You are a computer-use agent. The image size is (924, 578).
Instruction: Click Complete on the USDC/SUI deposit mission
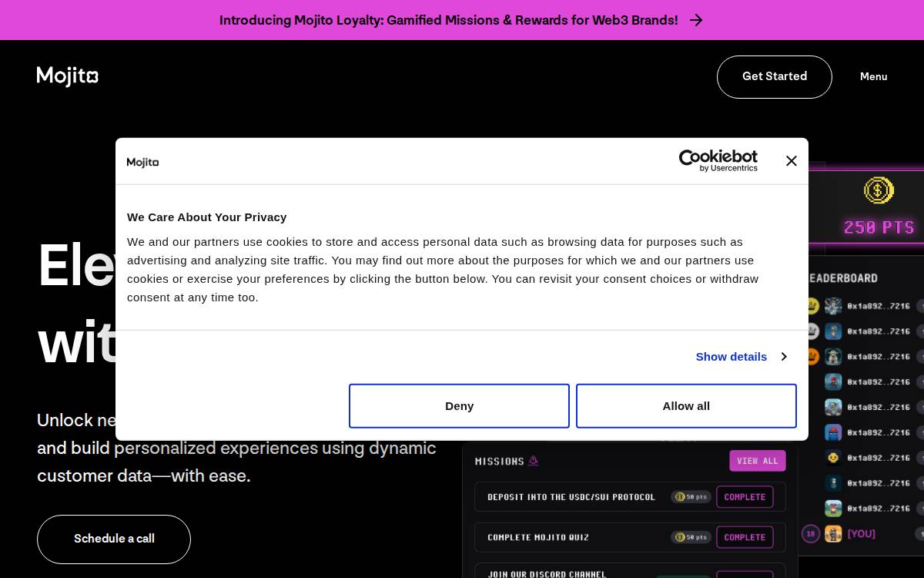coord(745,497)
